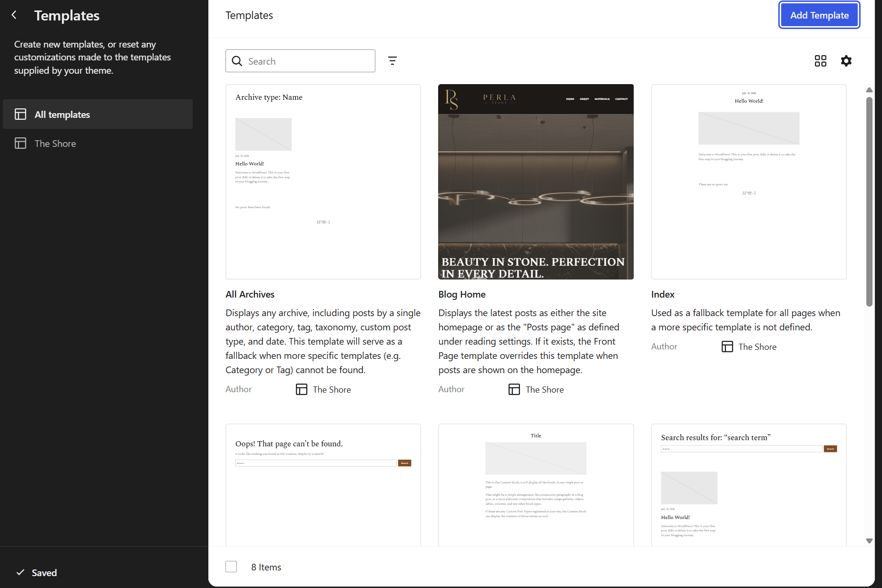Open view options gear icon

tap(846, 61)
